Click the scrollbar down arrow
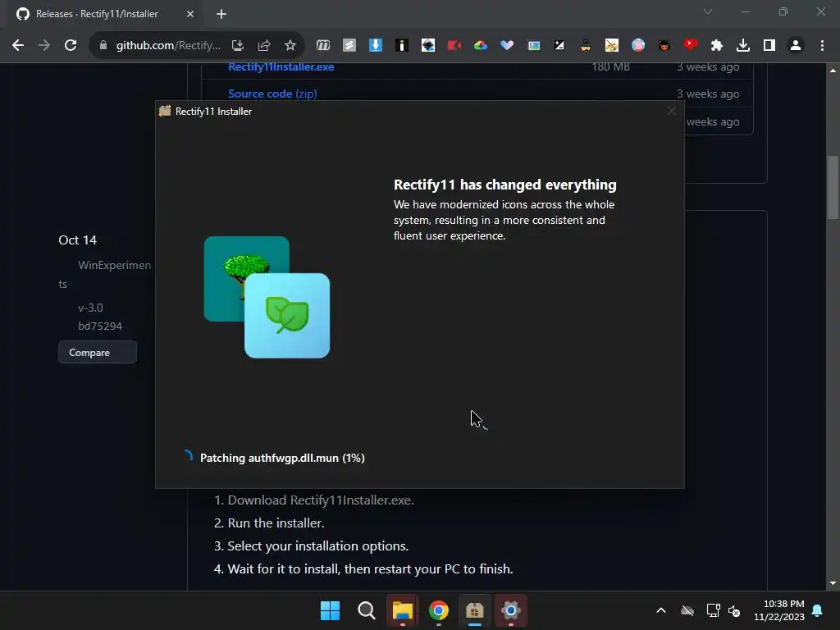 pyautogui.click(x=833, y=583)
